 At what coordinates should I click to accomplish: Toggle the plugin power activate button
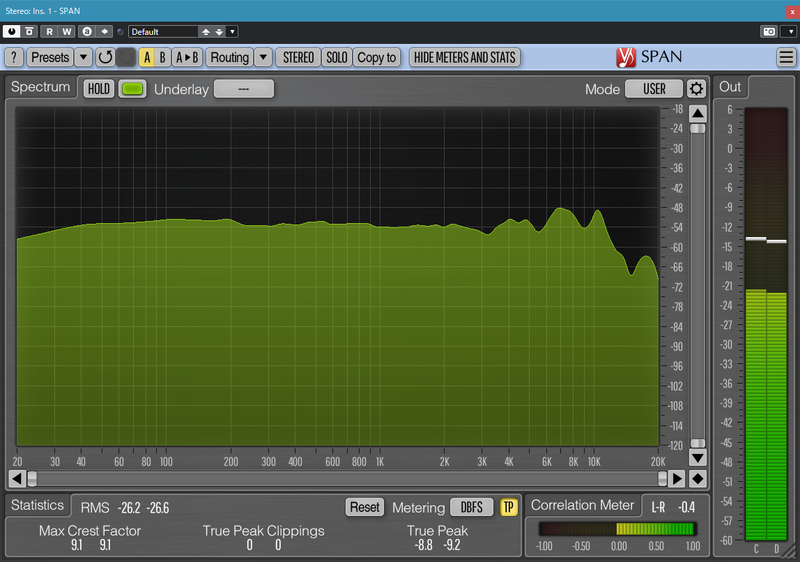pos(11,32)
